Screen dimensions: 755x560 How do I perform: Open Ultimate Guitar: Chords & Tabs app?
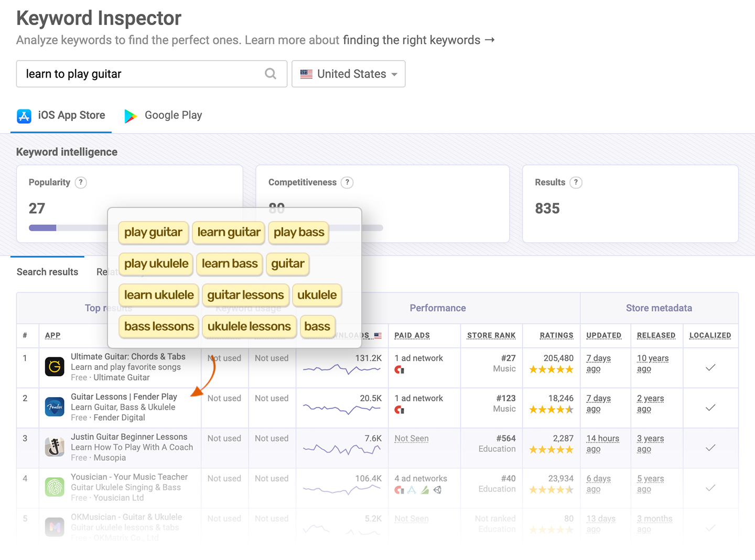(x=128, y=357)
